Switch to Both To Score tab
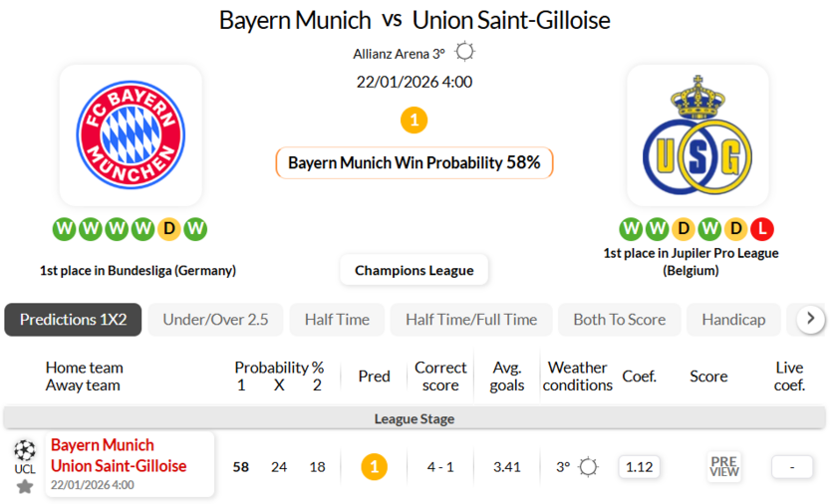This screenshot has width=837, height=504. click(620, 320)
